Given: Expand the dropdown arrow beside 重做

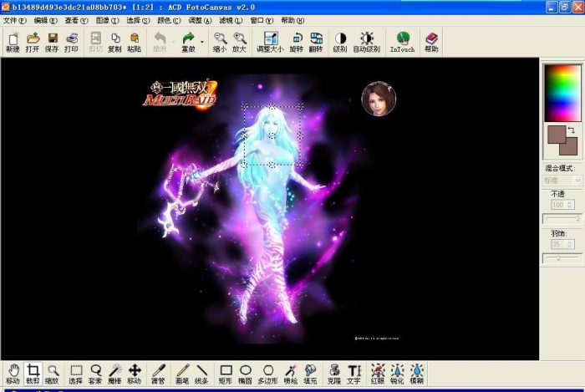Looking at the screenshot, I should (202, 42).
